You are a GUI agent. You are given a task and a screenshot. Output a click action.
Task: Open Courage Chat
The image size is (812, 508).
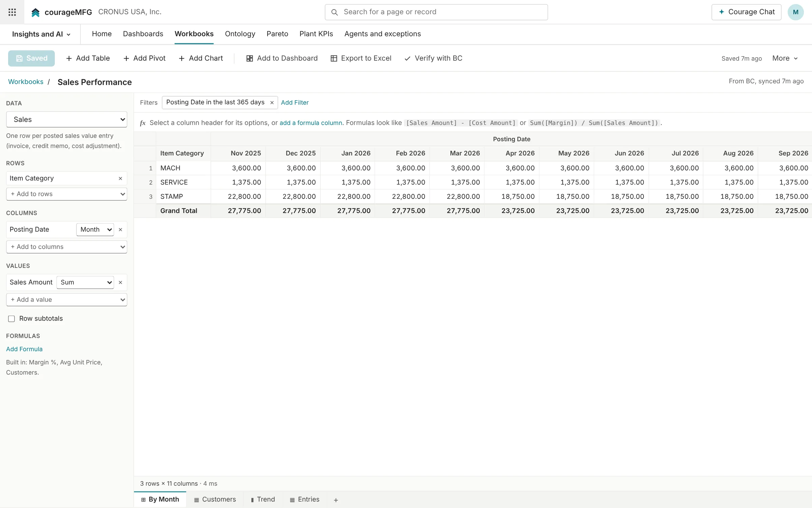tap(746, 12)
